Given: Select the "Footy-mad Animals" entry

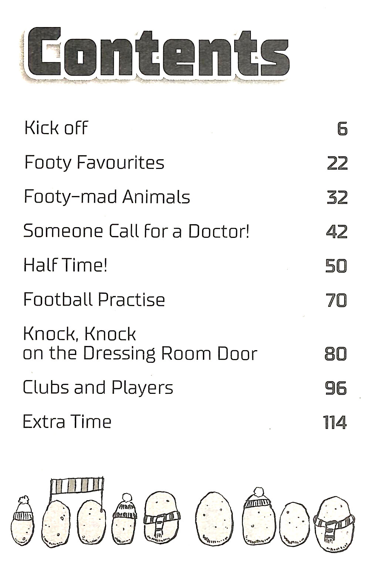Looking at the screenshot, I should pos(107,197).
